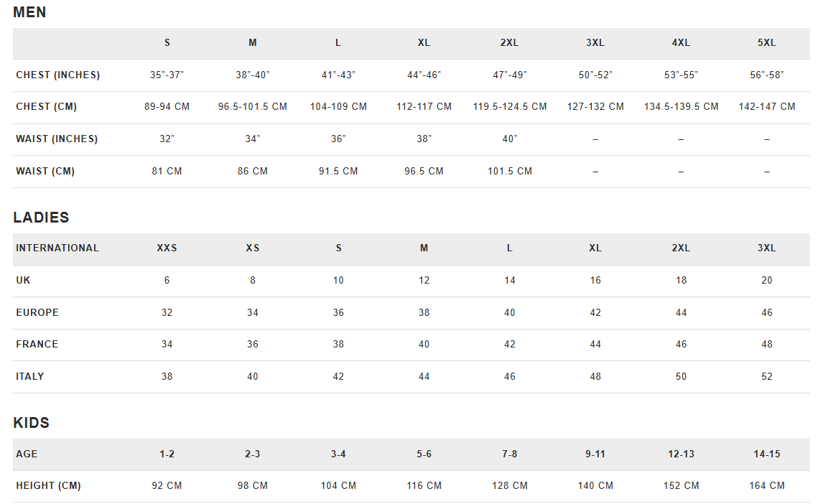Click the EUROPE row label
Viewport: 823px width, 504px height.
[x=37, y=312]
